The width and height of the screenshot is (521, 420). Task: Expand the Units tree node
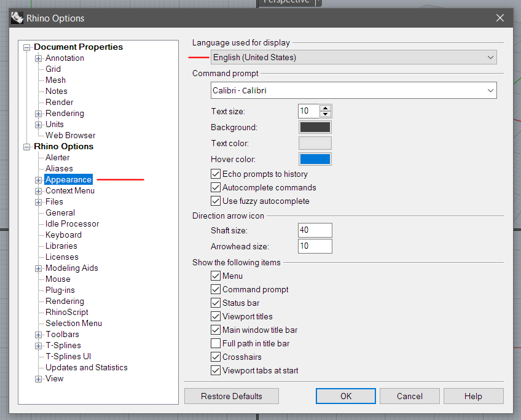(39, 125)
